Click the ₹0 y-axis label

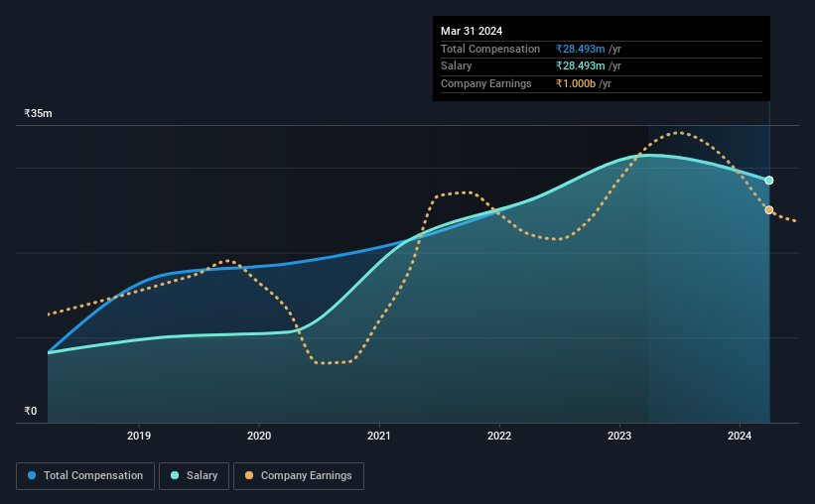click(31, 411)
